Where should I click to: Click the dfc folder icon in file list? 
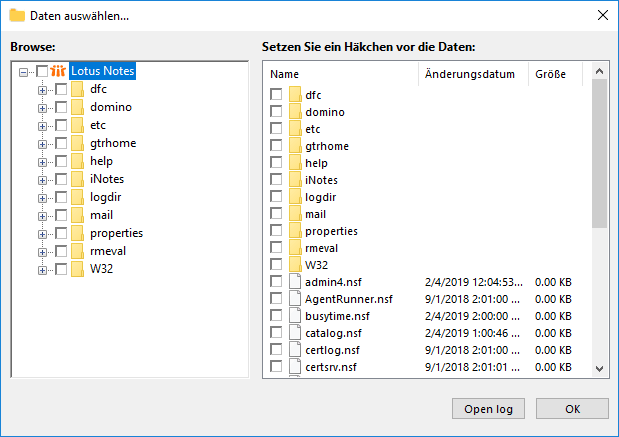(295, 95)
